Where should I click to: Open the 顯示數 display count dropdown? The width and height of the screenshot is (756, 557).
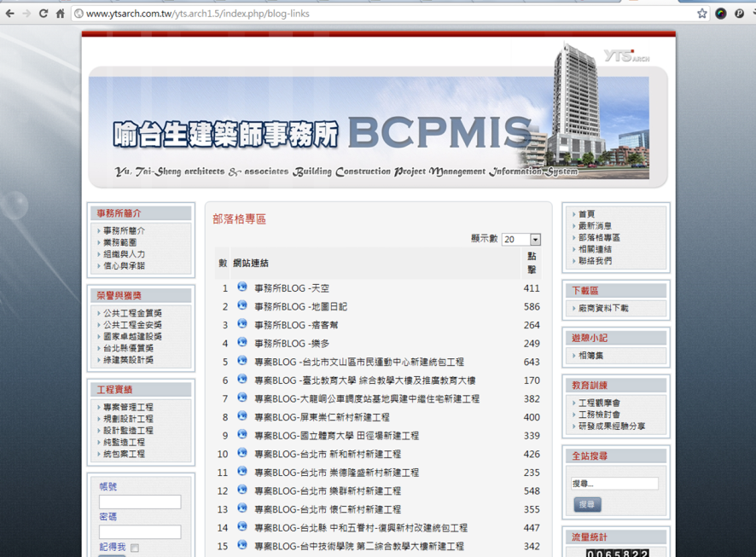click(x=520, y=240)
